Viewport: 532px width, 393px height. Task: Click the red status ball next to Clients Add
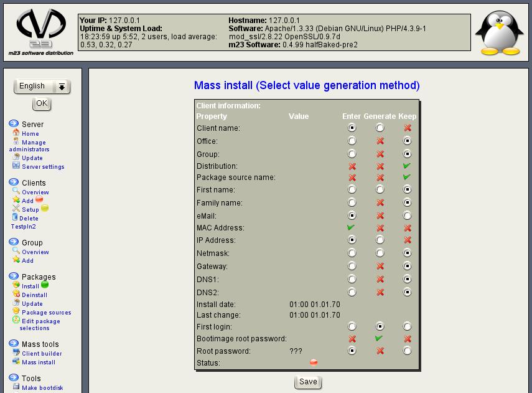coord(39,200)
